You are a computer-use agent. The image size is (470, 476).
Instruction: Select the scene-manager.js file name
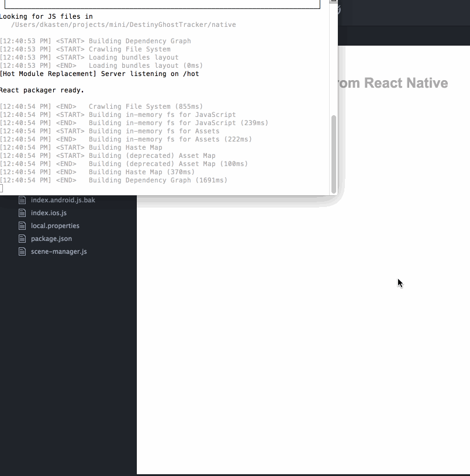(58, 251)
